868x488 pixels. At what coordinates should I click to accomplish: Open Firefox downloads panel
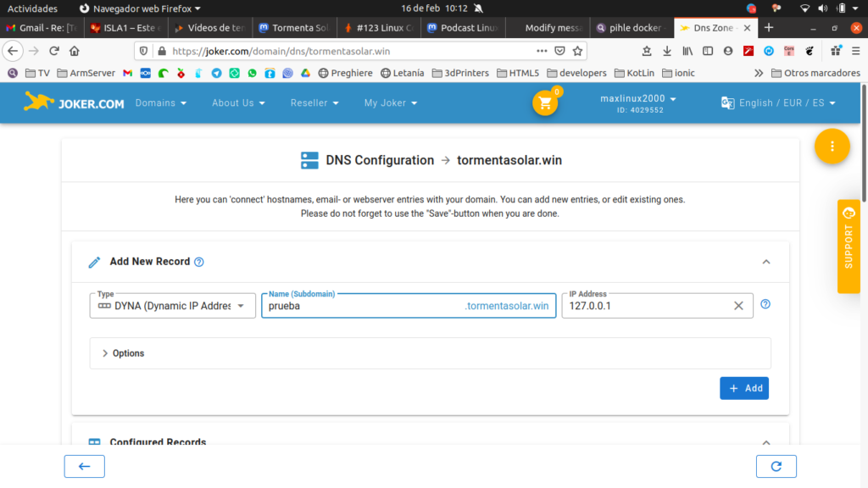click(x=667, y=51)
